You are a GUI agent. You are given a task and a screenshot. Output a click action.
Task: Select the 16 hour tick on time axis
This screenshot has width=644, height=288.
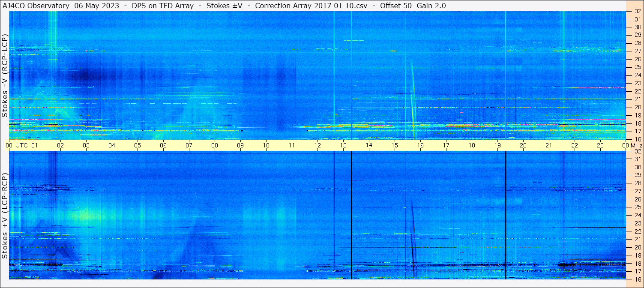click(x=420, y=145)
